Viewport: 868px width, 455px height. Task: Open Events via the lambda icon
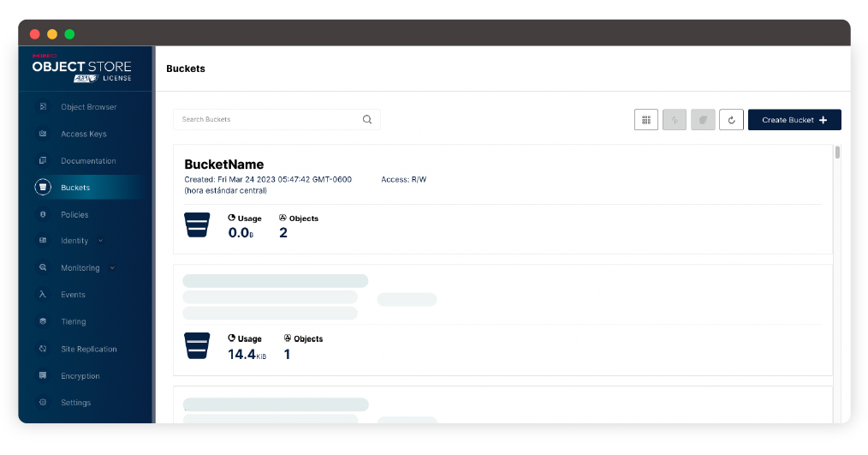point(43,295)
